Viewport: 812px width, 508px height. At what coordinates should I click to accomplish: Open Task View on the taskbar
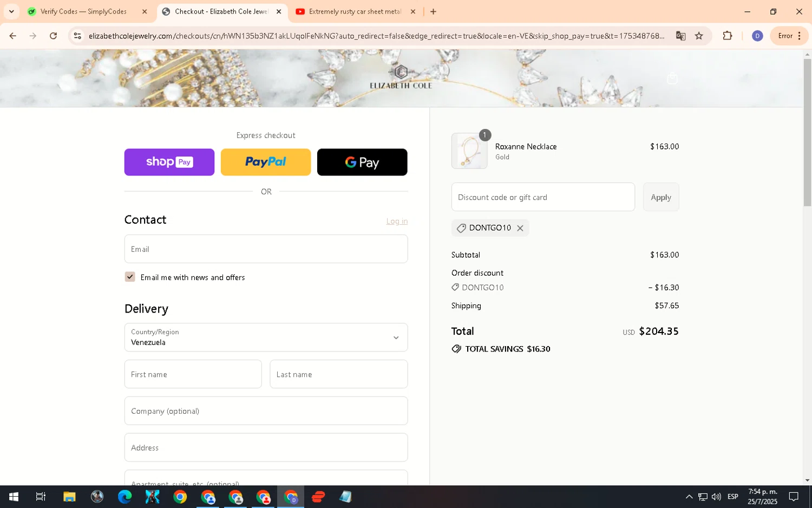point(41,497)
